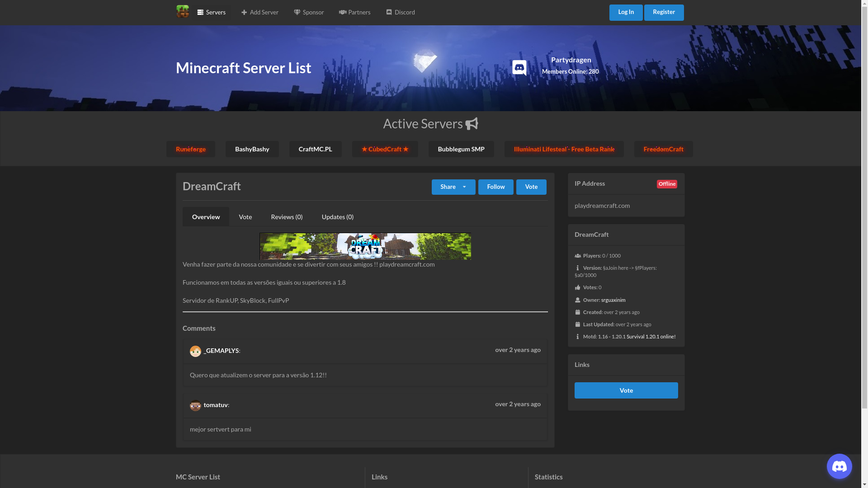The width and height of the screenshot is (868, 488).
Task: Open tomatuv user profile link
Action: tap(216, 405)
